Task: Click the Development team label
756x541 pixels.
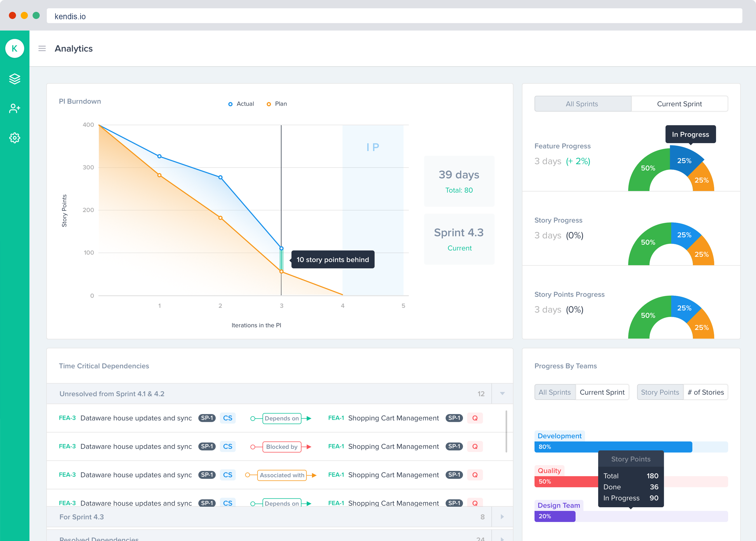Action: pyautogui.click(x=560, y=436)
